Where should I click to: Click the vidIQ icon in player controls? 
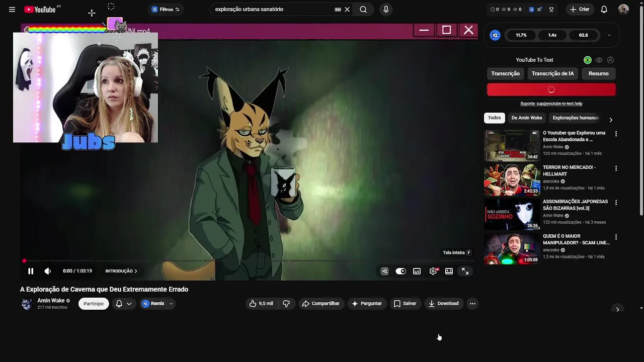[384, 271]
